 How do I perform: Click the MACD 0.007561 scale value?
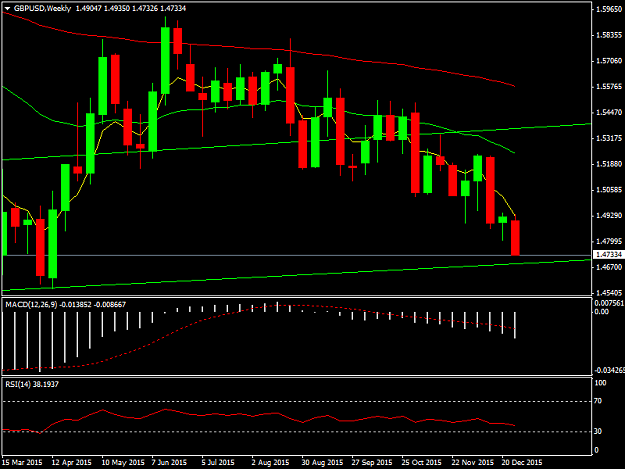click(x=609, y=303)
